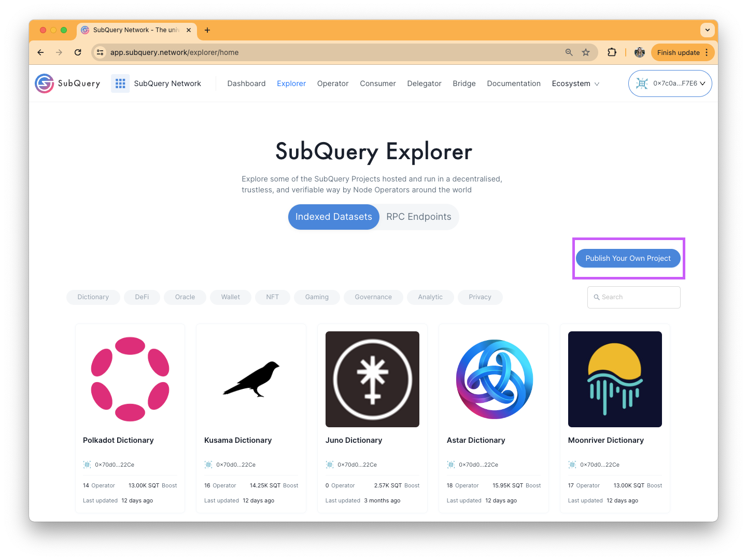
Task: Click Publish Your Own Project button
Action: 628,258
